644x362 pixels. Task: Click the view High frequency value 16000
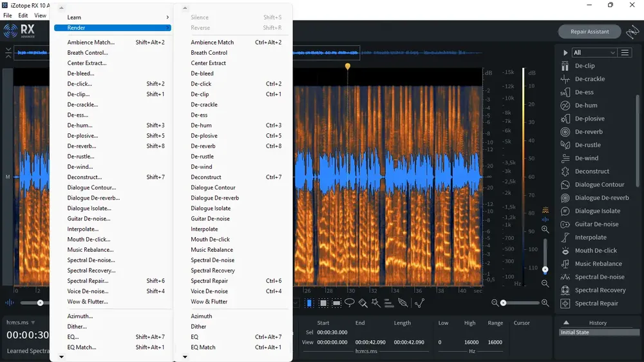click(x=471, y=342)
